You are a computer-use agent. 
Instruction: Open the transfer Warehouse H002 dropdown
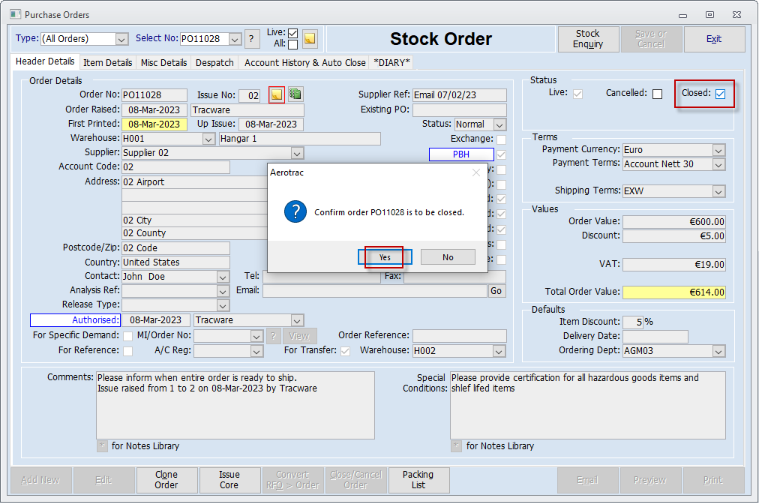click(x=499, y=351)
